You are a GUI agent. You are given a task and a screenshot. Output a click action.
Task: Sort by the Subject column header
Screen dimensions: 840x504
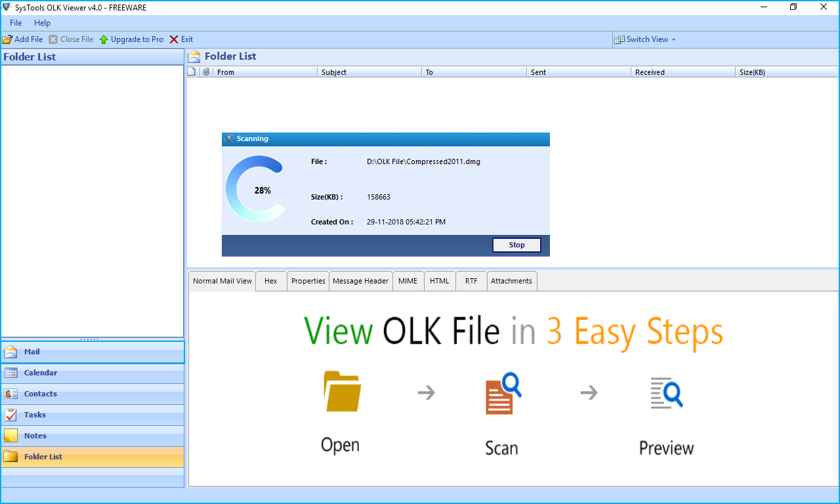point(369,72)
